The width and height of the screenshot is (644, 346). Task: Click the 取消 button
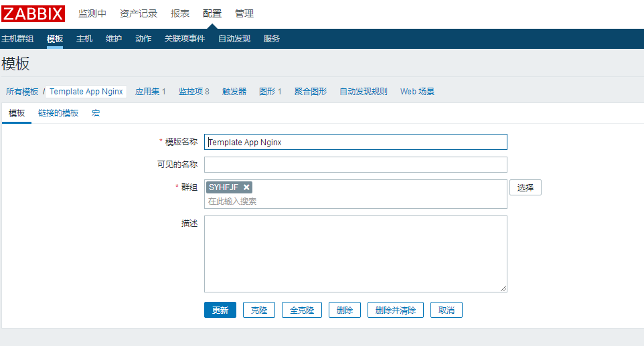(447, 310)
